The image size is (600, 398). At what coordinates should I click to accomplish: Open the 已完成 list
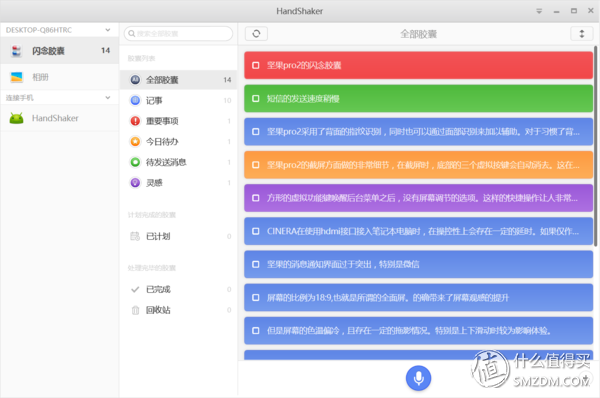coord(178,289)
